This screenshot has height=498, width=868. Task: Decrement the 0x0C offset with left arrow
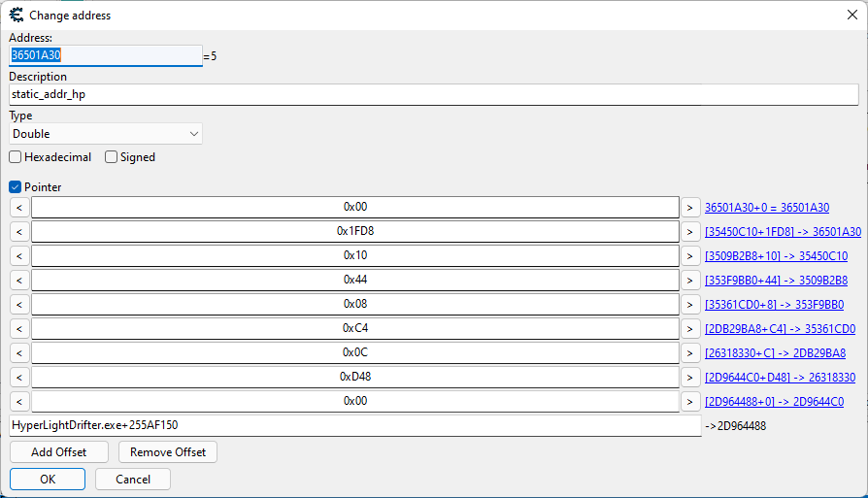(19, 353)
